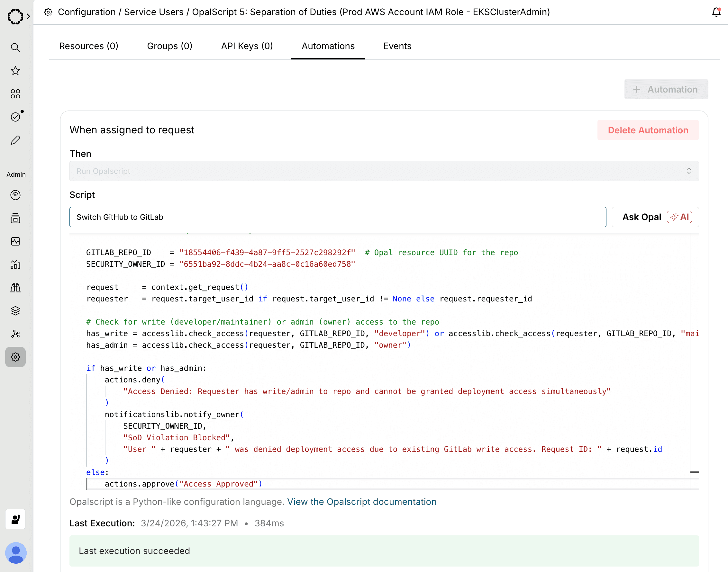The height and width of the screenshot is (572, 728).
Task: Expand the sidebar using the chevron arrow
Action: click(x=29, y=16)
